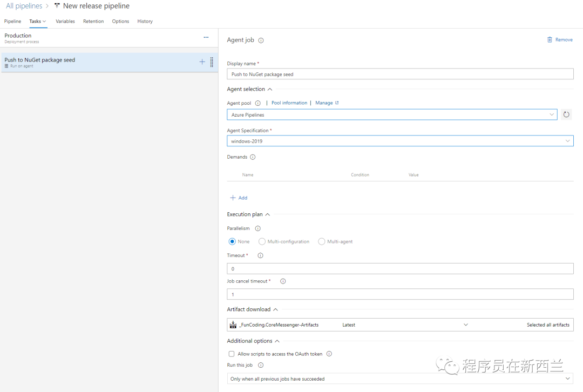The width and height of the screenshot is (583, 392).
Task: Click the release pipeline icon beside the title
Action: click(57, 5)
